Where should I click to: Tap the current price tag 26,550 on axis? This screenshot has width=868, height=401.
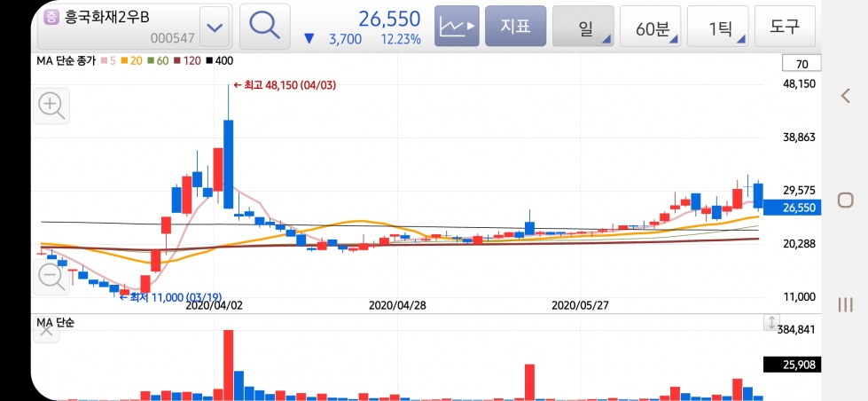pyautogui.click(x=792, y=208)
